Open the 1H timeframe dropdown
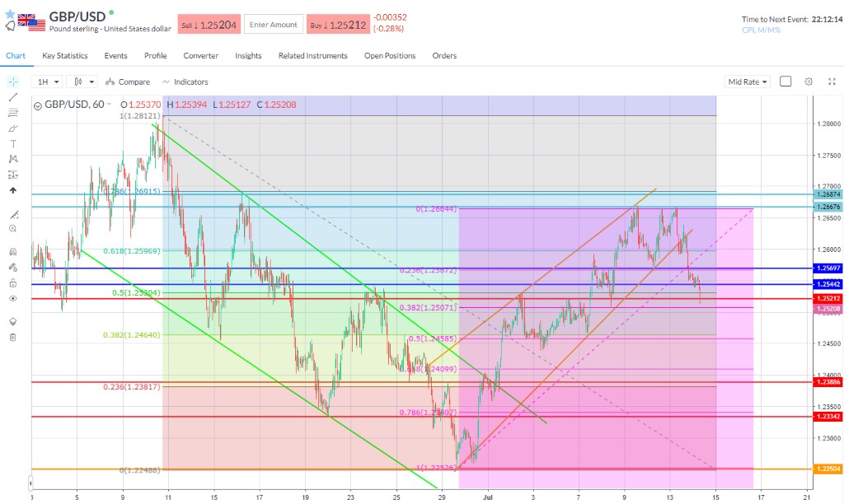 pos(47,82)
